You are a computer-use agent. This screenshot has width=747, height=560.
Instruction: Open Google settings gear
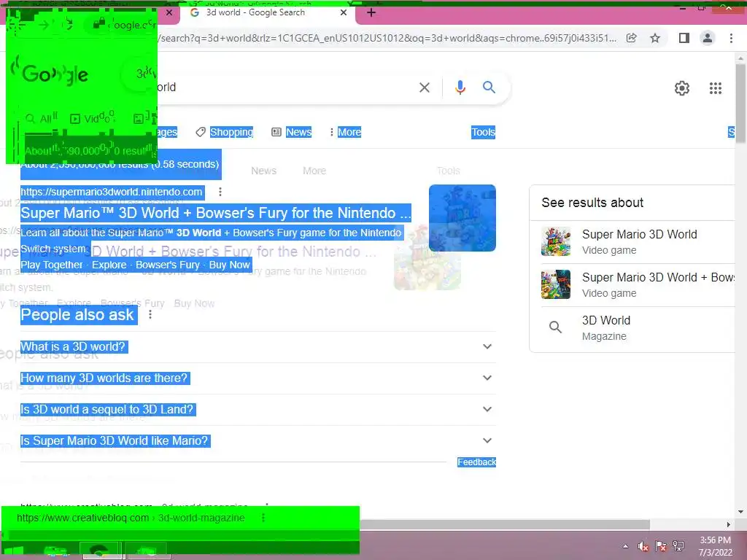[682, 88]
